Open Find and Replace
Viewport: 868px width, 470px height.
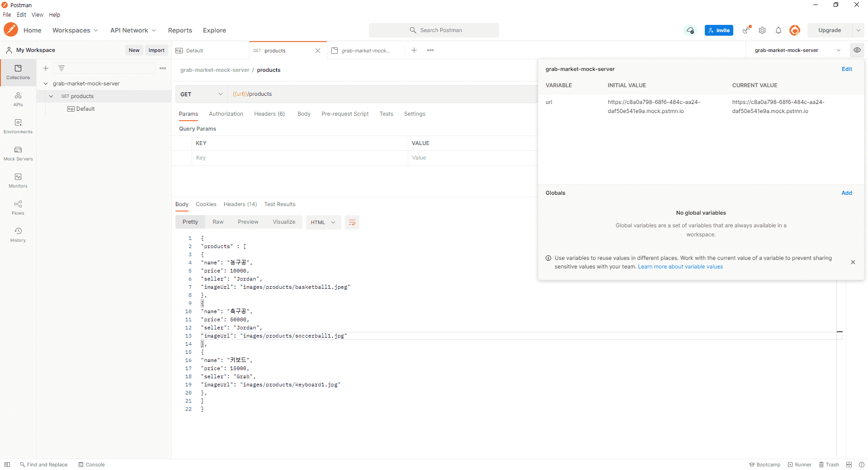click(43, 465)
